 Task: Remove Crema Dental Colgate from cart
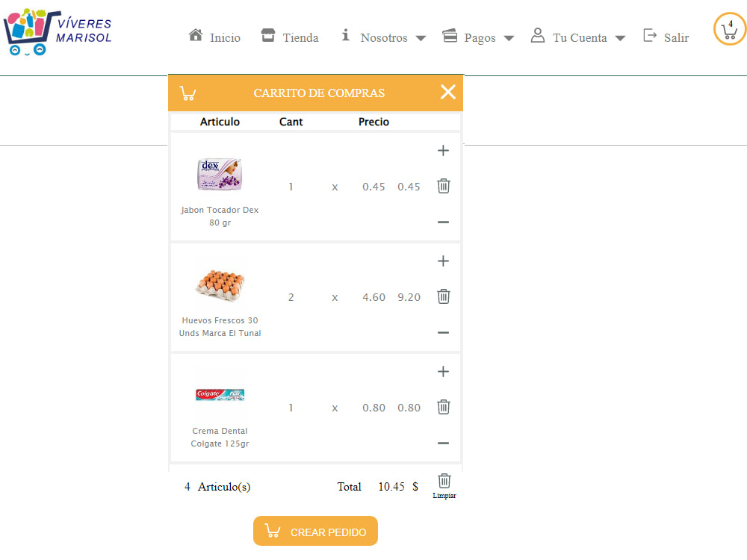[x=444, y=407]
